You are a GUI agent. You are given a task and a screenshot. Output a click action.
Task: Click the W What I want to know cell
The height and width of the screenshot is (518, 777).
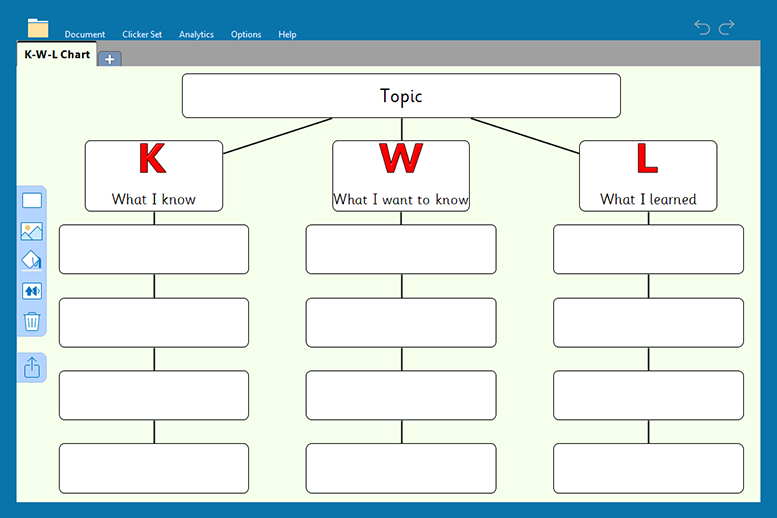tap(401, 176)
